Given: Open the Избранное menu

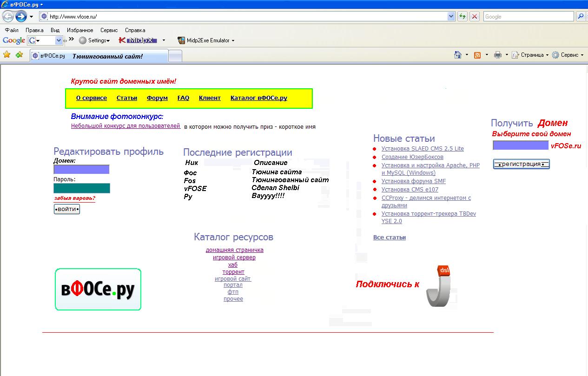Looking at the screenshot, I should pyautogui.click(x=80, y=30).
